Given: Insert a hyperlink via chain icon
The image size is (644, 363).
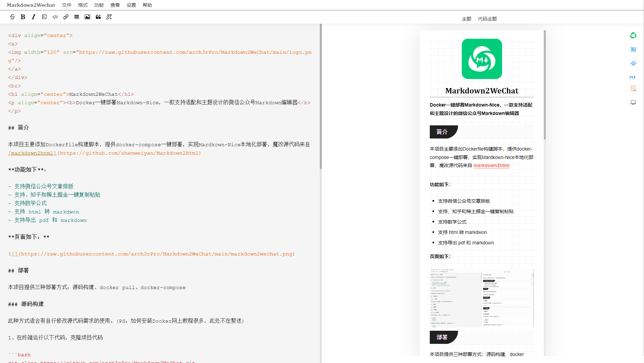Looking at the screenshot, I should (66, 17).
